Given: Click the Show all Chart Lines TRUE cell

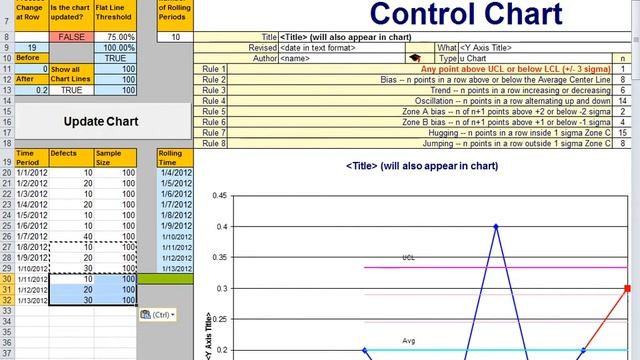Looking at the screenshot, I should pos(71,90).
